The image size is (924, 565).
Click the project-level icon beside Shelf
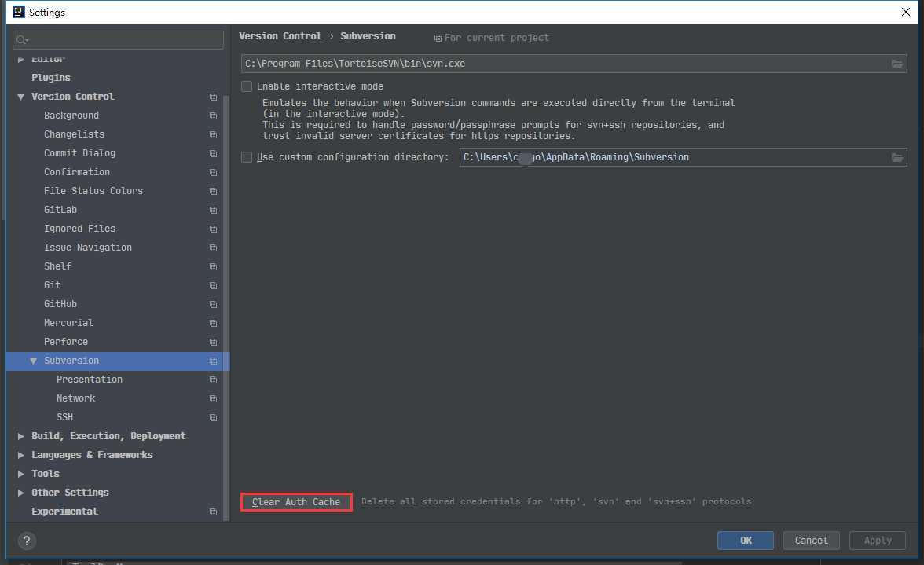[214, 267]
